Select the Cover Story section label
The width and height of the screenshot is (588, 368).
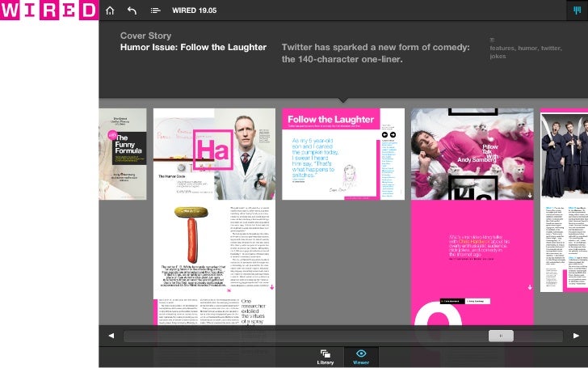145,36
